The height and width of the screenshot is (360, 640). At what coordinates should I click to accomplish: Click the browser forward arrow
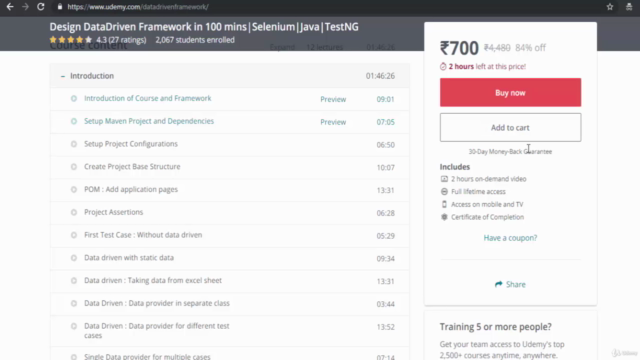(x=25, y=7)
